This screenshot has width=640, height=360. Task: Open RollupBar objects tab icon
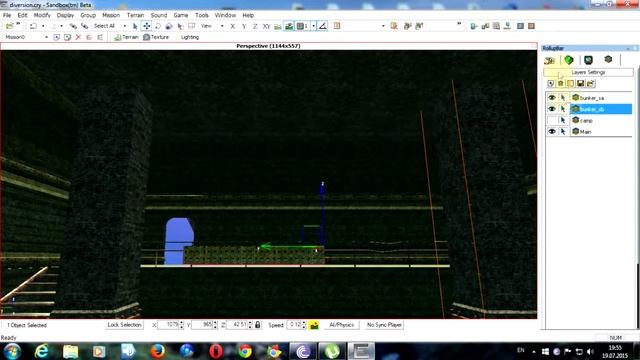(549, 60)
